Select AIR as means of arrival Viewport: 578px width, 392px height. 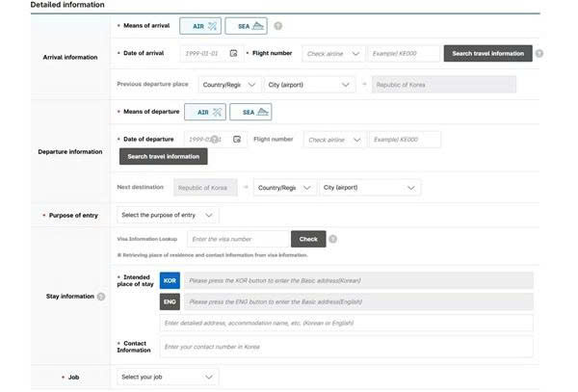tap(200, 26)
